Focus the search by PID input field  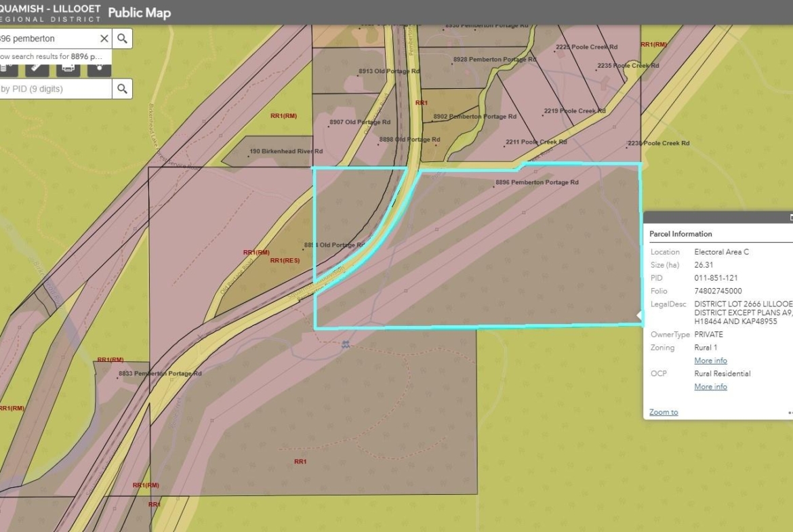(x=54, y=88)
